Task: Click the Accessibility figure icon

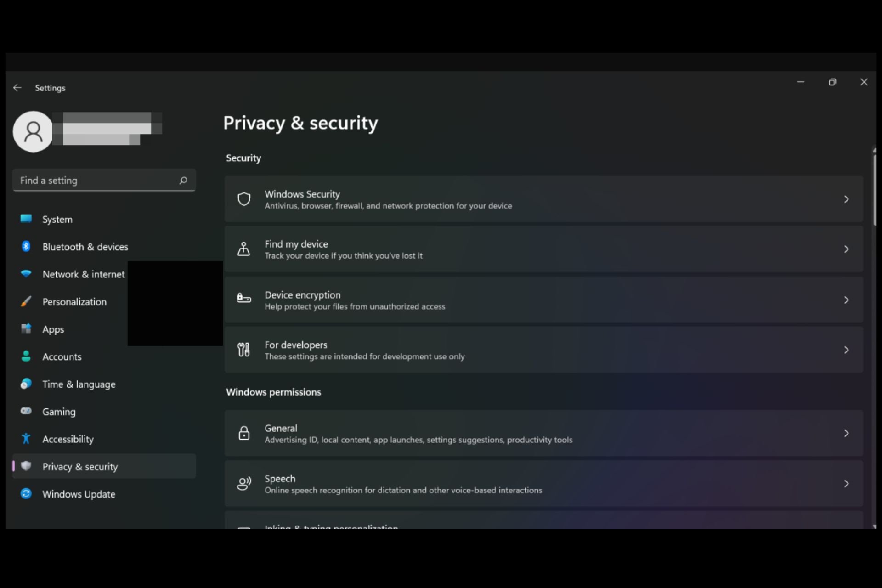Action: pyautogui.click(x=26, y=439)
